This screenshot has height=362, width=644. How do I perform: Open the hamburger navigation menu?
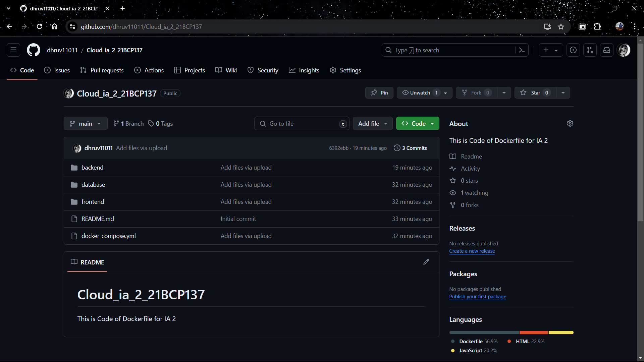coord(13,50)
